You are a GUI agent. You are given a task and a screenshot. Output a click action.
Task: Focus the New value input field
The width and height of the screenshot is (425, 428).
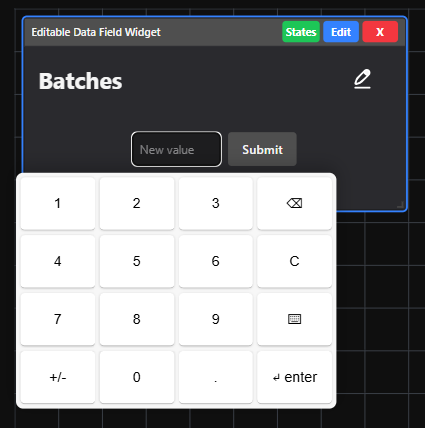[x=176, y=149]
